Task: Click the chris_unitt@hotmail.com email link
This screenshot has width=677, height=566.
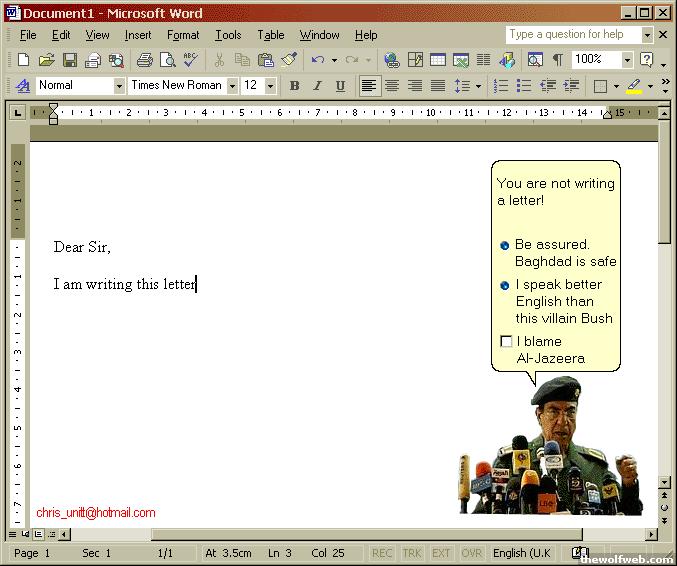Action: tap(96, 513)
